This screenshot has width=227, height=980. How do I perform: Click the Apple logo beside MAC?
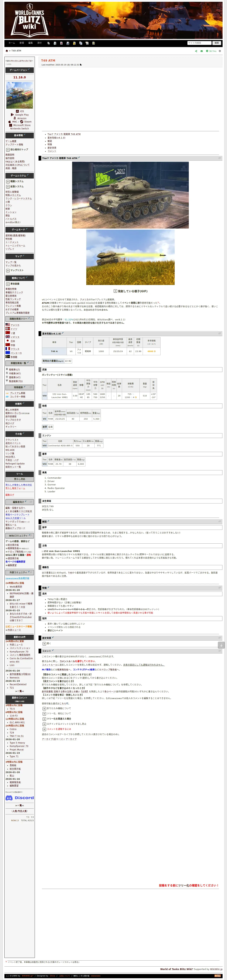(10, 122)
